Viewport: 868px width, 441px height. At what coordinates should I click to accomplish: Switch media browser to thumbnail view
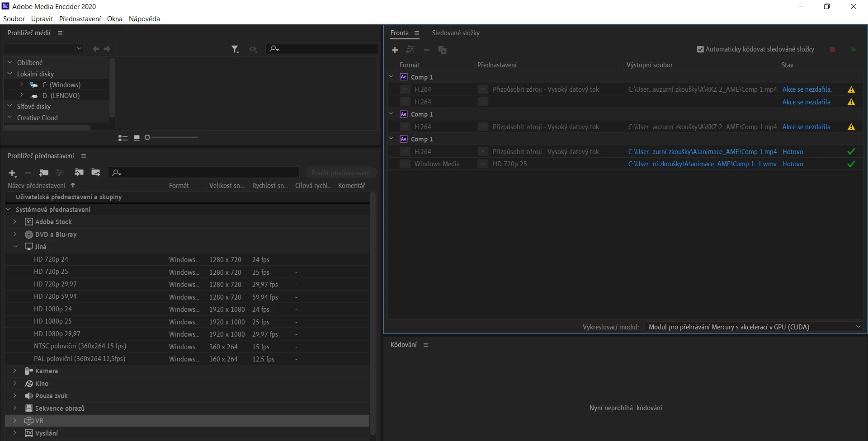pyautogui.click(x=137, y=138)
